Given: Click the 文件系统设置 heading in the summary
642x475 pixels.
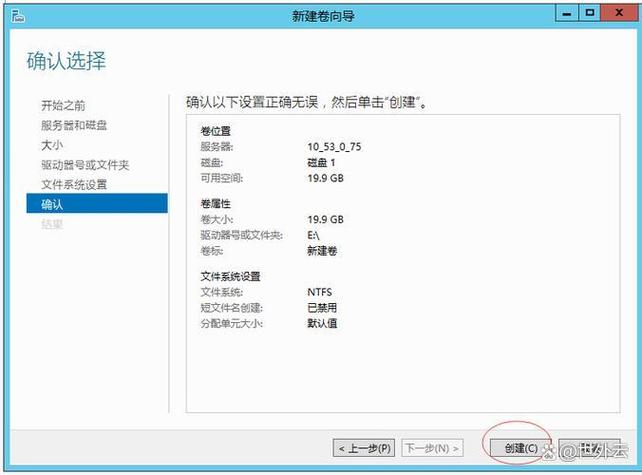Looking at the screenshot, I should click(230, 276).
